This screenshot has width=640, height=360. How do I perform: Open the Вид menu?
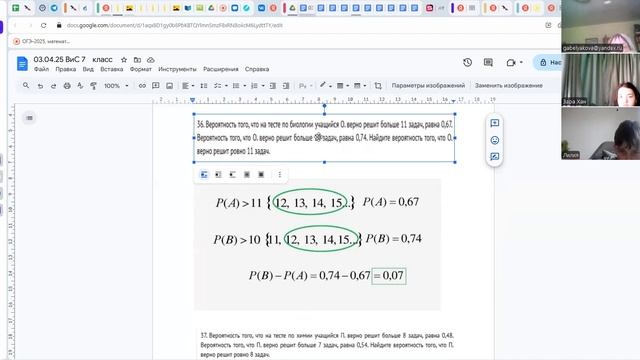[88, 69]
